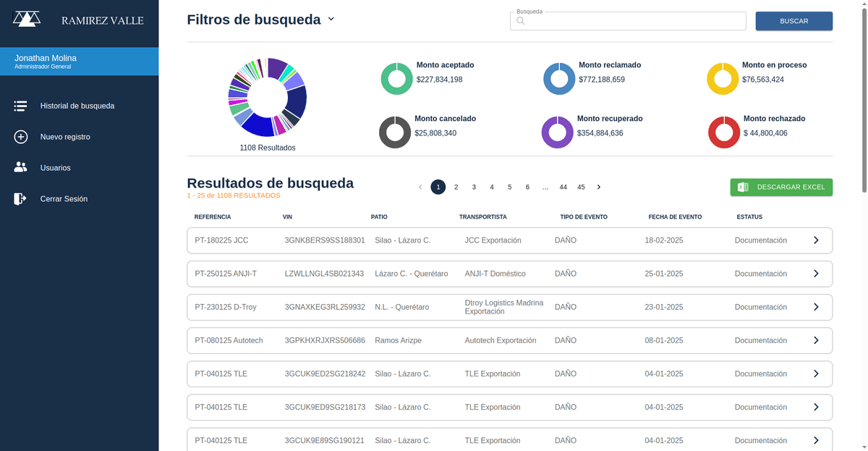Screen dimensions: 868x451
Task: Click the Historial de busqueda list icon
Action: pyautogui.click(x=20, y=106)
